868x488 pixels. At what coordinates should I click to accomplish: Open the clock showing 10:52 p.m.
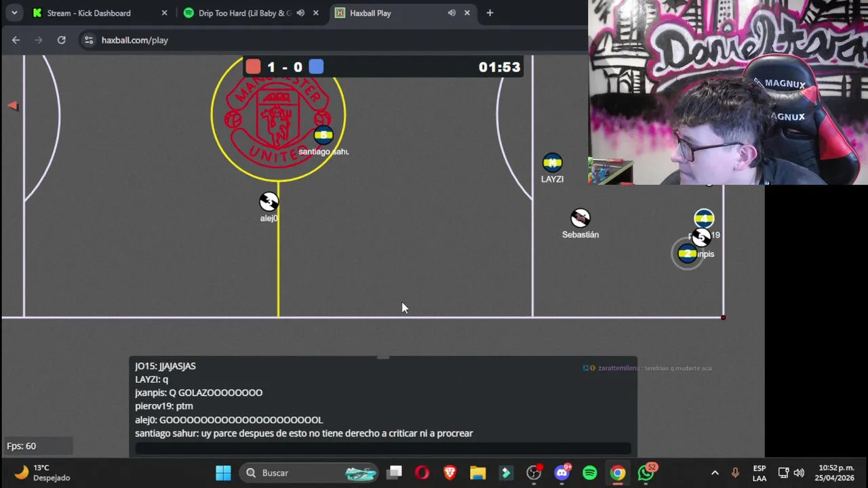pos(836,472)
